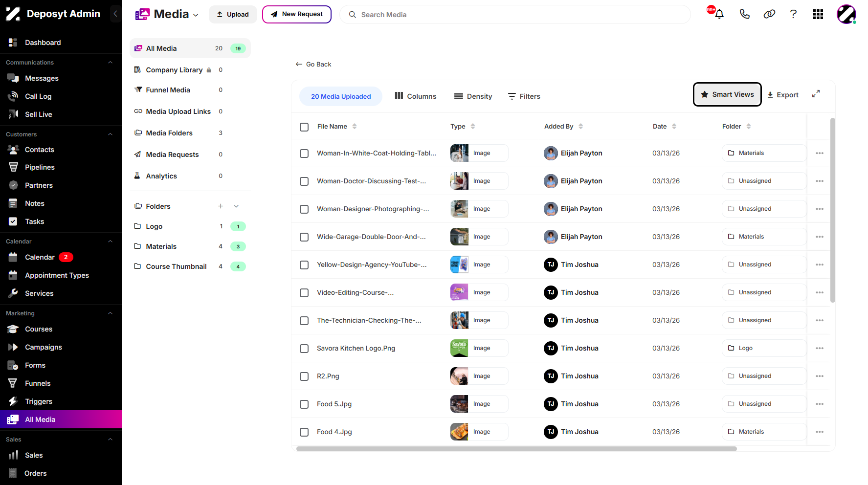868x485 pixels.
Task: Open Smart Views
Action: click(x=727, y=94)
